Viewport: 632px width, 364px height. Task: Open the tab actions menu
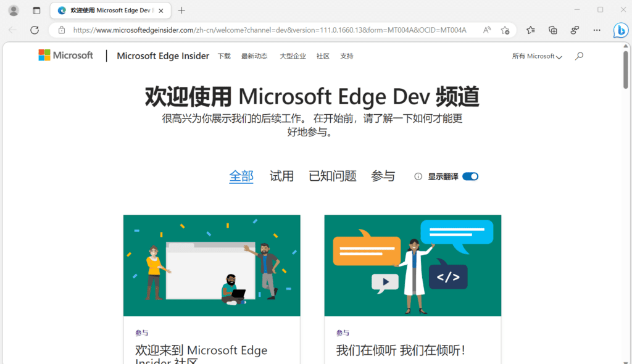36,10
